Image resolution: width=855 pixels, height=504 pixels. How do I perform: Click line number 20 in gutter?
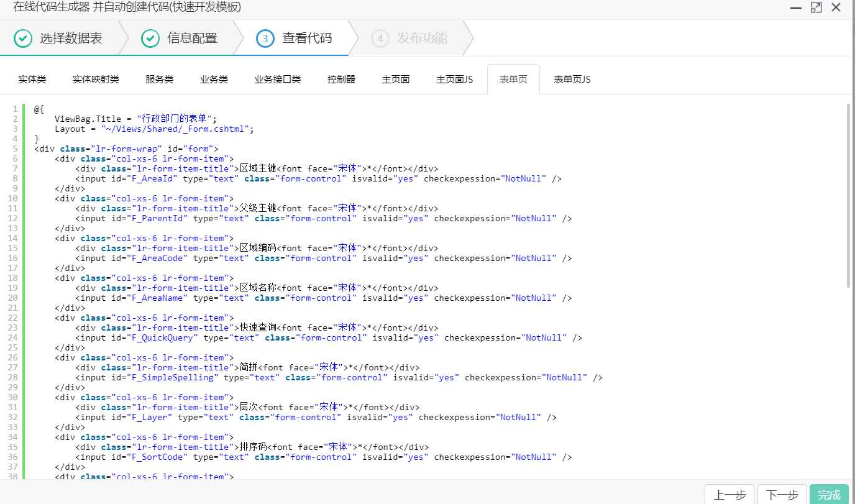pyautogui.click(x=13, y=298)
